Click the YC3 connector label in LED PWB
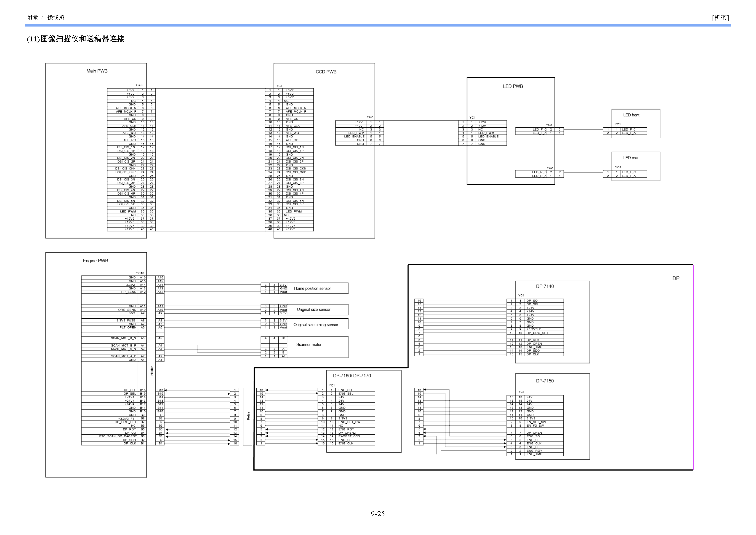The width and height of the screenshot is (756, 535). click(549, 125)
